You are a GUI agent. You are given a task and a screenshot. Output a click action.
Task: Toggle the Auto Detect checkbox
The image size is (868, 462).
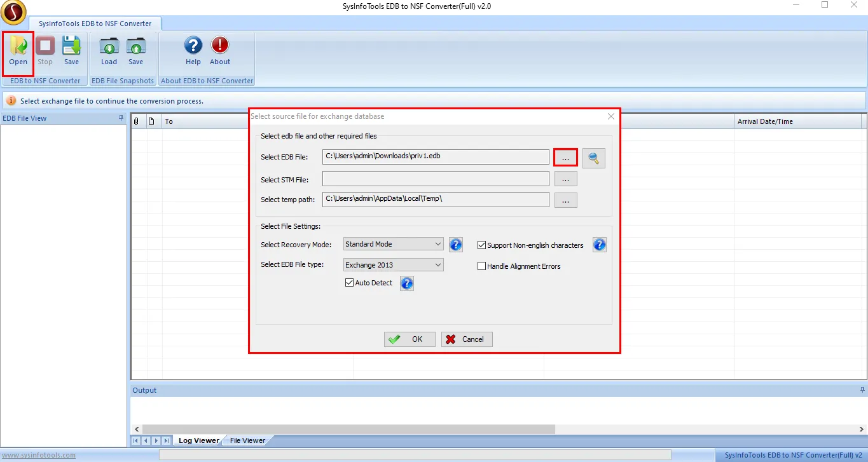pos(349,283)
